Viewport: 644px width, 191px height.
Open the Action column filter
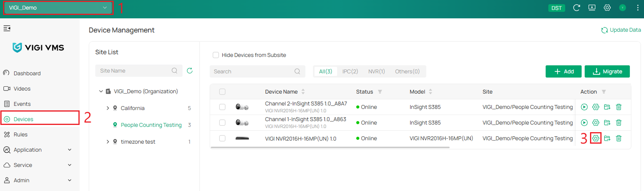point(604,92)
